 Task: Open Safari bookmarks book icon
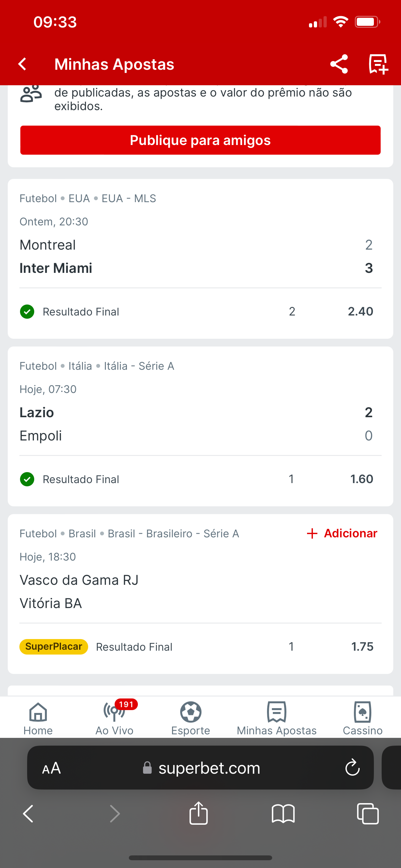(x=283, y=814)
